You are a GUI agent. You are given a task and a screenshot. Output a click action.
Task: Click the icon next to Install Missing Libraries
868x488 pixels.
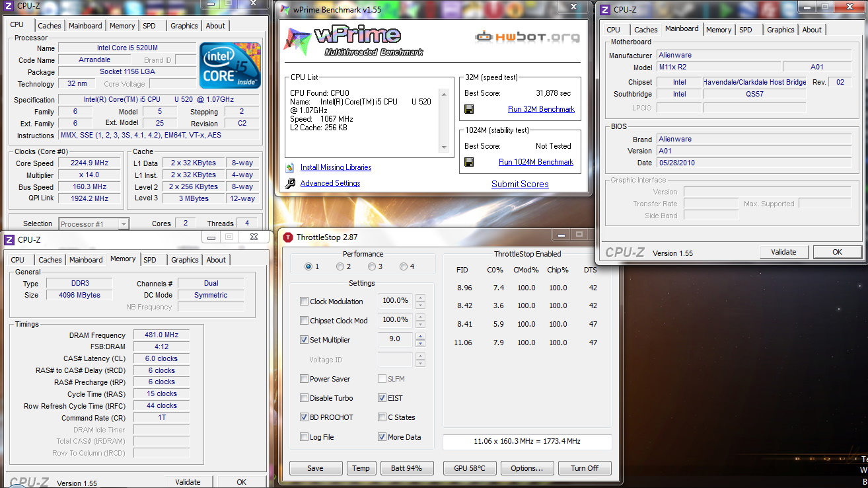(x=290, y=167)
